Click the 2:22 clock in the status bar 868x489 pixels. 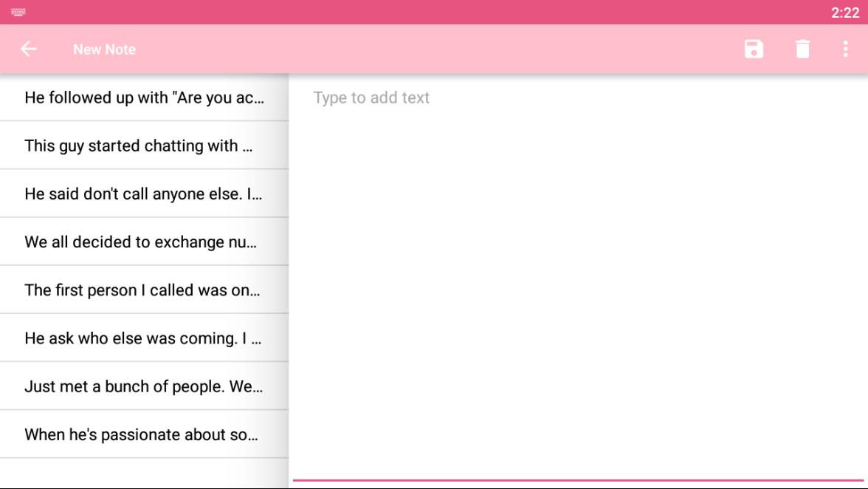(844, 12)
